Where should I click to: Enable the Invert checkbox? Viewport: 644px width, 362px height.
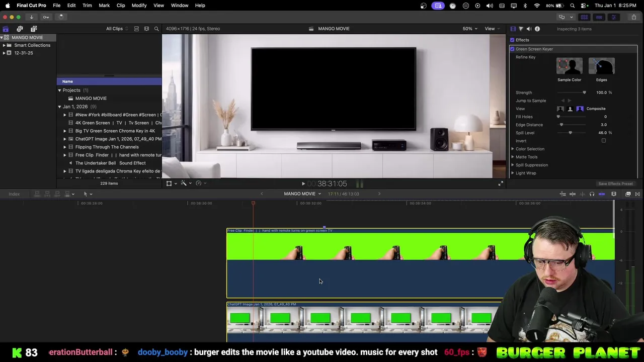tap(604, 141)
